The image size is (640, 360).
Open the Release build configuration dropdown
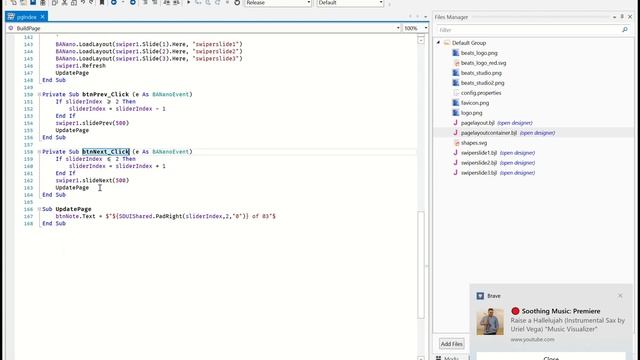pyautogui.click(x=278, y=3)
